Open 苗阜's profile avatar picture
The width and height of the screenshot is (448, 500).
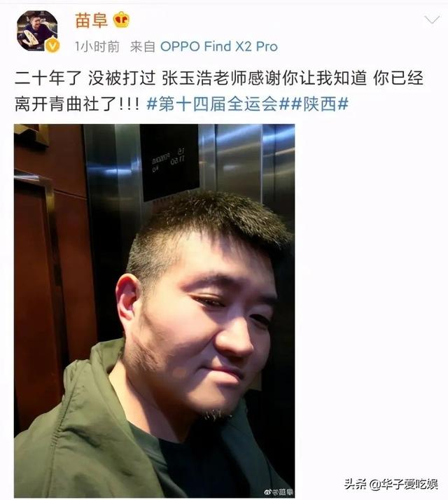pos(37,31)
